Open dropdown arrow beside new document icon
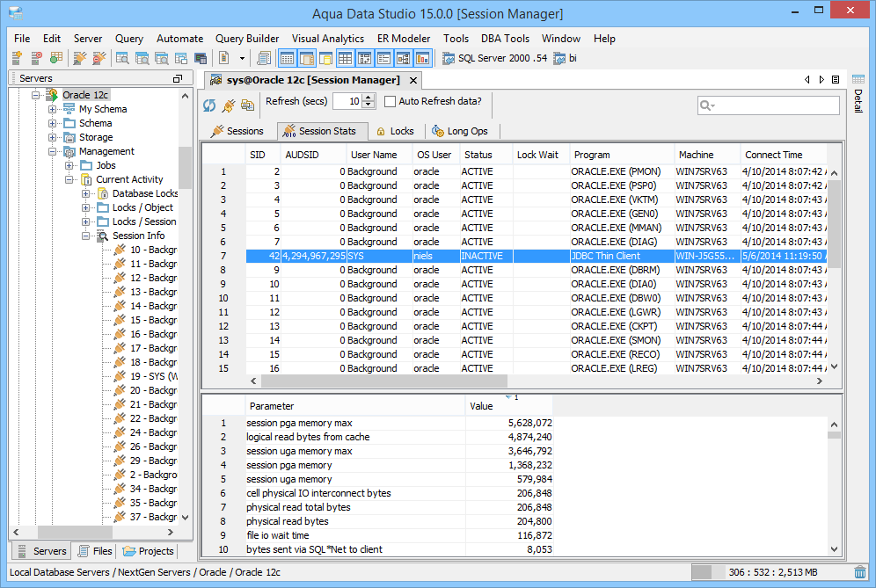Image resolution: width=876 pixels, height=588 pixels. pyautogui.click(x=242, y=58)
